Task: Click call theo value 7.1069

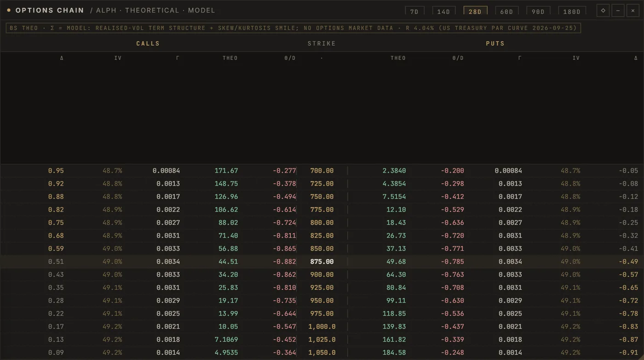Action: click(226, 339)
